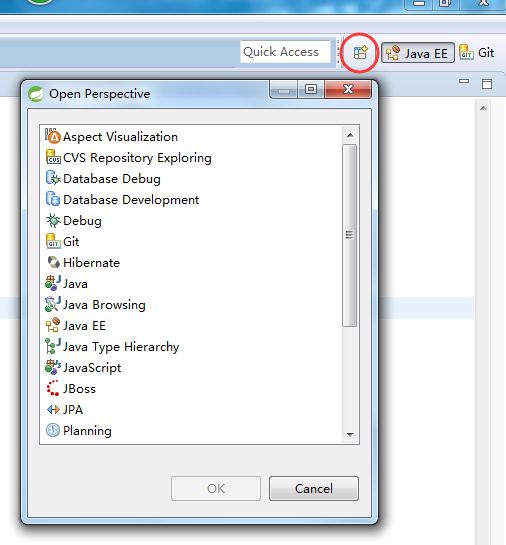
Task: Choose 'JPA' text entry
Action: click(x=73, y=409)
